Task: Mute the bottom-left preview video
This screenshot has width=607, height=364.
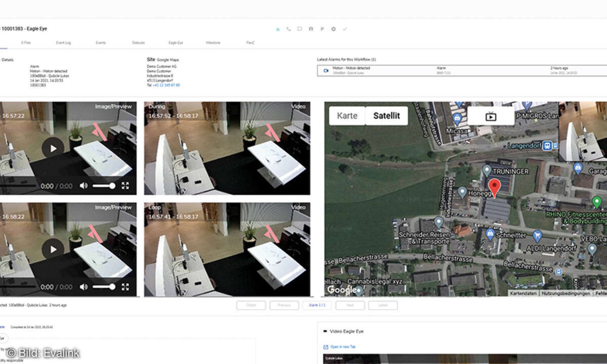Action: coord(83,287)
